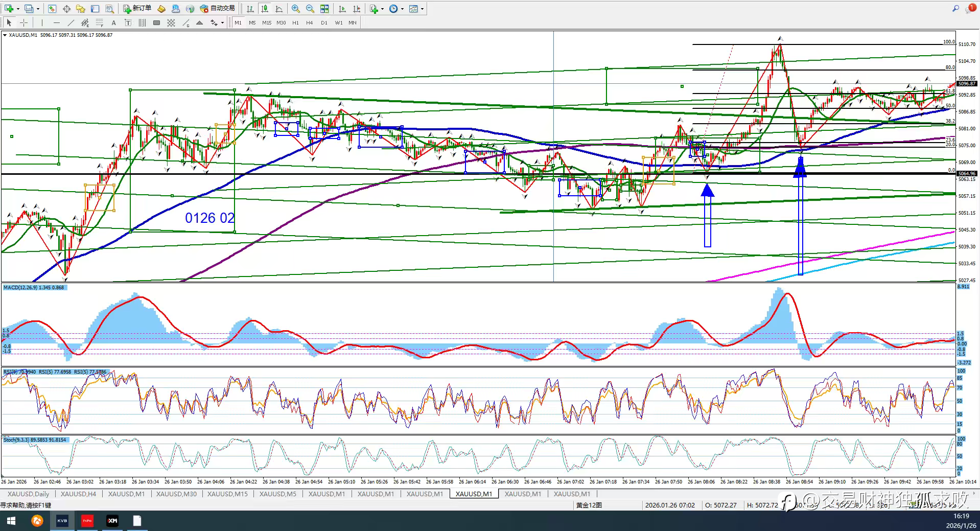This screenshot has width=980, height=531.
Task: Click the 新订单 new order button
Action: 137,9
